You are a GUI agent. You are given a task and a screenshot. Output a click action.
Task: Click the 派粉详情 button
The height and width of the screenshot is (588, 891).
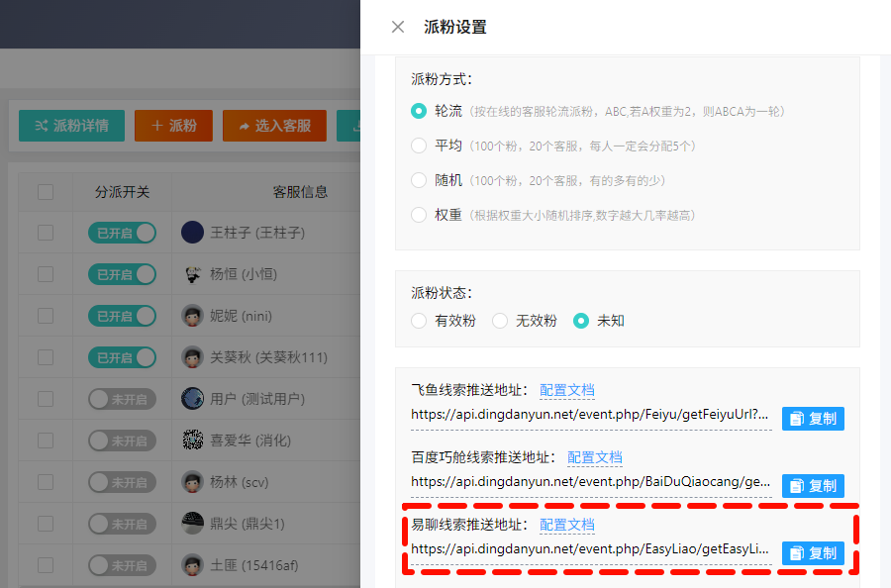(71, 126)
